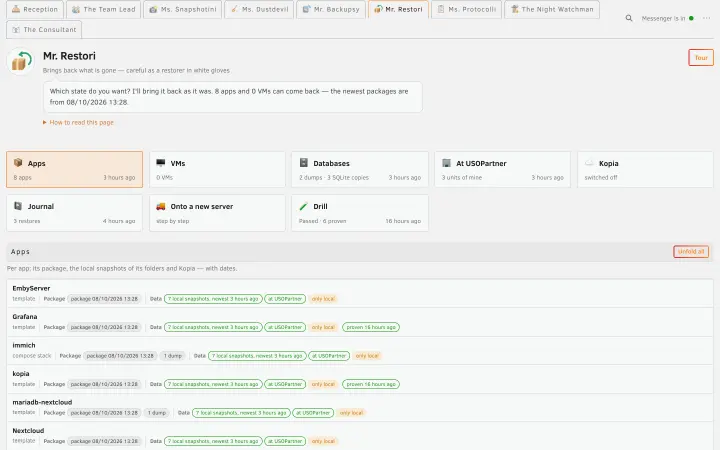This screenshot has width=720, height=450.
Task: Click Mr. Backupsy tab icon
Action: [306, 9]
